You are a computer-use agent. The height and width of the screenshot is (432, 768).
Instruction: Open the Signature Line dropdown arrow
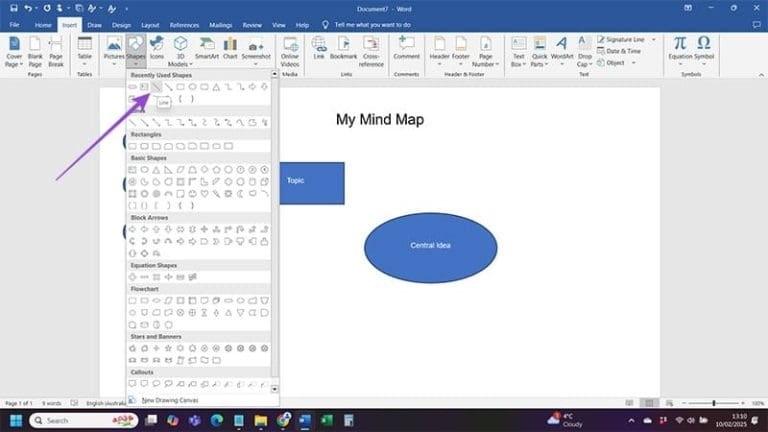pos(654,39)
